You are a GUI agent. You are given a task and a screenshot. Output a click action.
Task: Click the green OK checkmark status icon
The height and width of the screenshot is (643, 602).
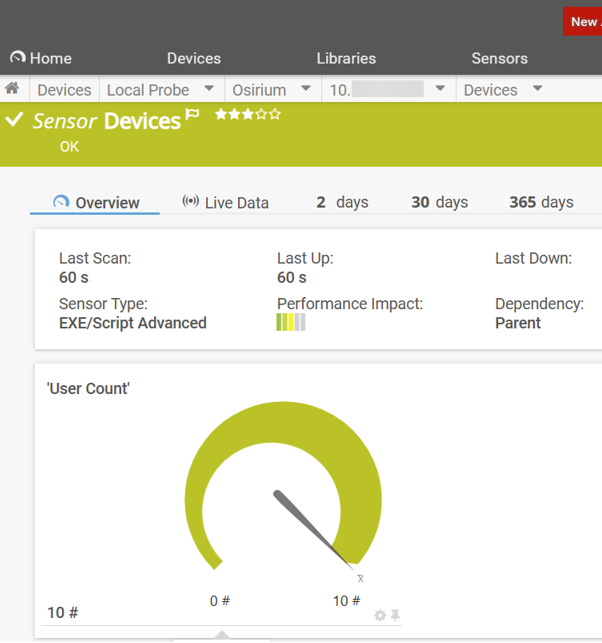point(14,121)
